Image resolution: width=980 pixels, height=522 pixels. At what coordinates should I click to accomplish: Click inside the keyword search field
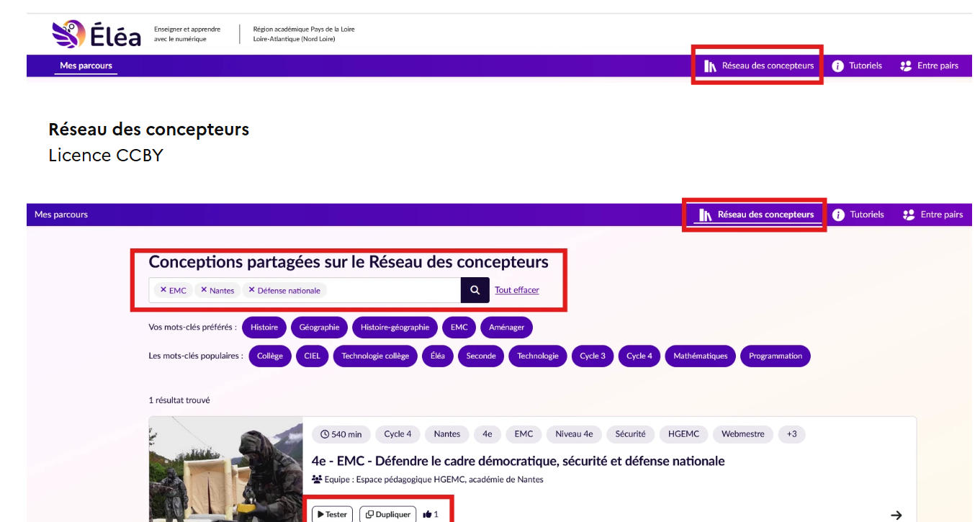(392, 290)
